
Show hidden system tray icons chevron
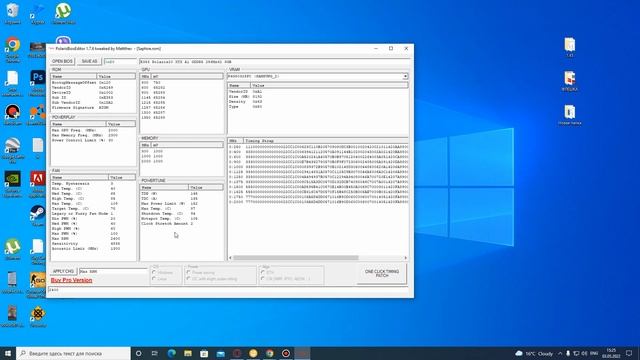(560, 353)
